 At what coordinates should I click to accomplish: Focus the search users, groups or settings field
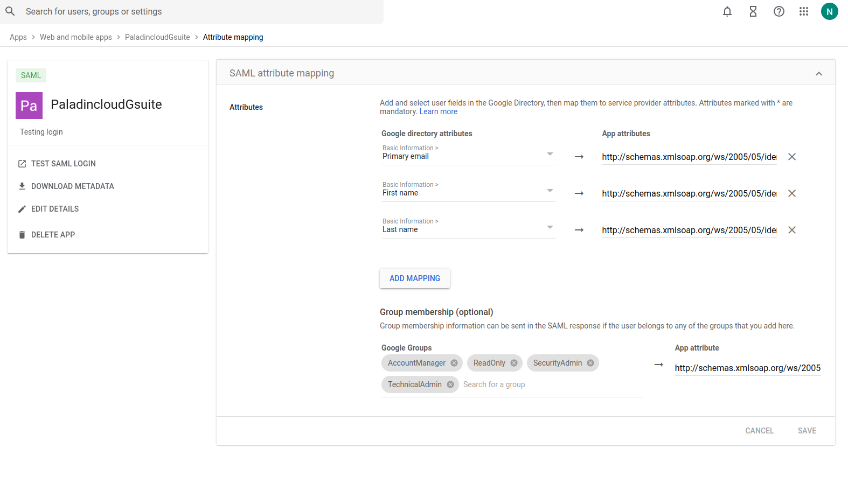click(x=192, y=11)
